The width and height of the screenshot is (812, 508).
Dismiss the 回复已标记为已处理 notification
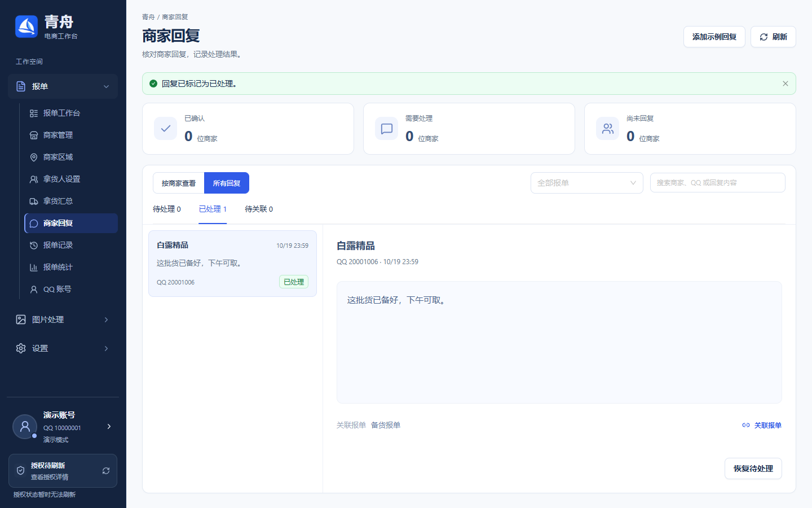[785, 84]
